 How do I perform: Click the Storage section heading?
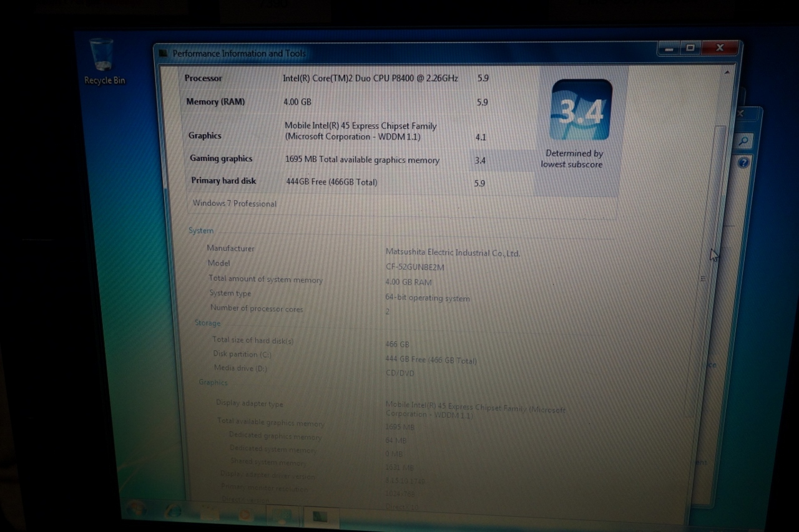207,323
